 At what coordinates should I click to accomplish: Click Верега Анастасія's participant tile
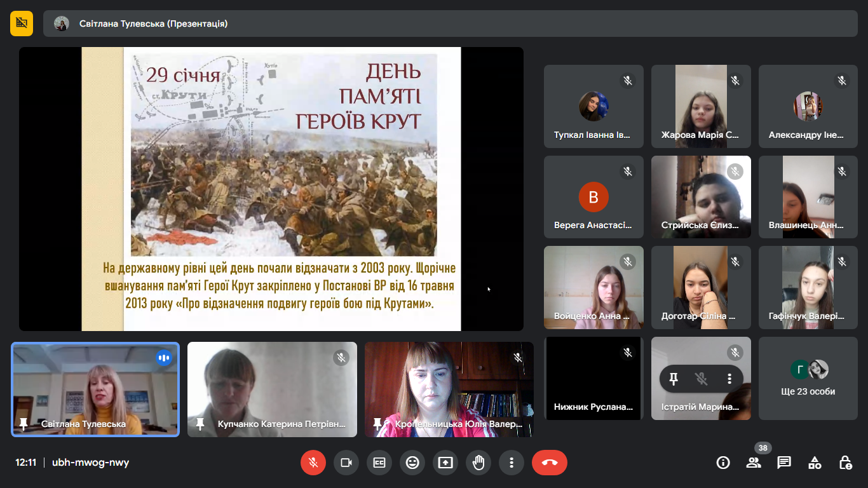click(593, 197)
